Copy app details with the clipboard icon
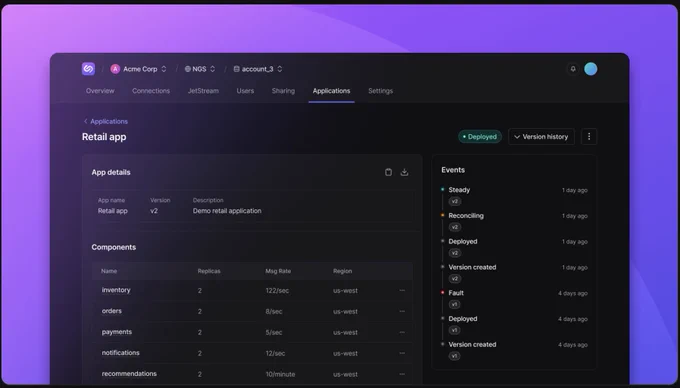This screenshot has height=388, width=680. tap(388, 172)
